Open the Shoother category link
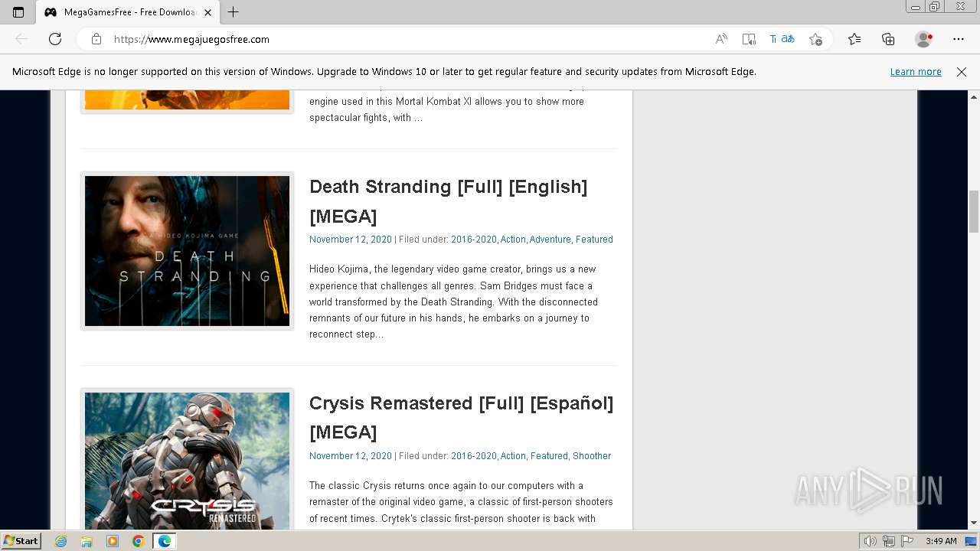The width and height of the screenshot is (980, 551). 592,456
